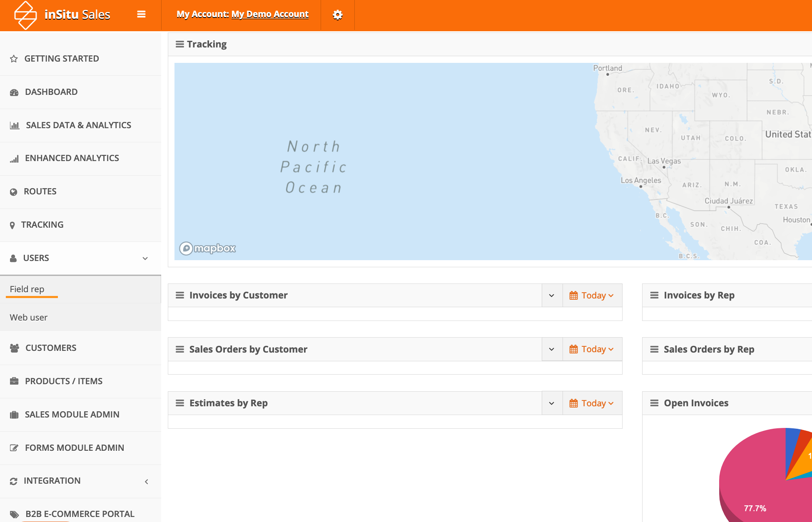Click the inSitu Sales logo icon
The height and width of the screenshot is (522, 812).
tap(25, 15)
